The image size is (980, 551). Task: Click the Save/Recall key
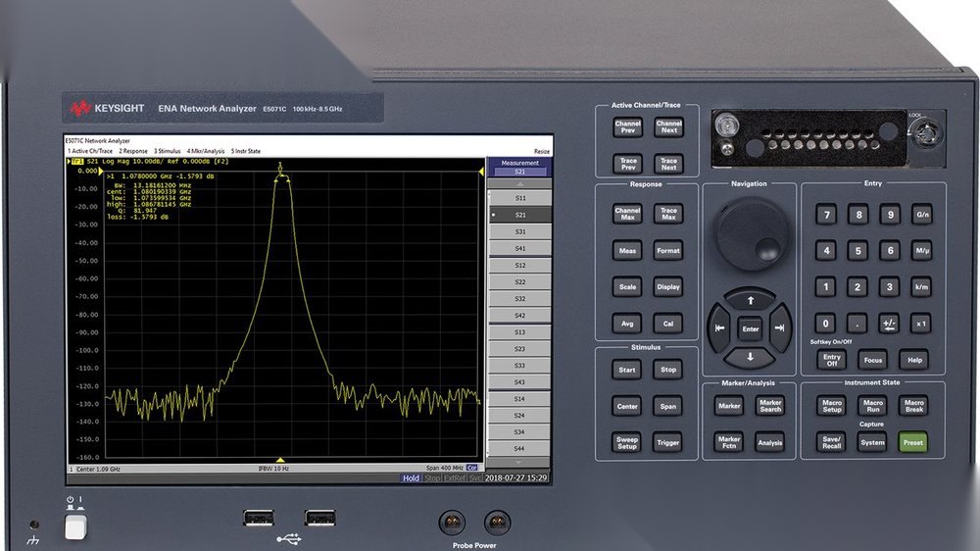click(x=831, y=442)
